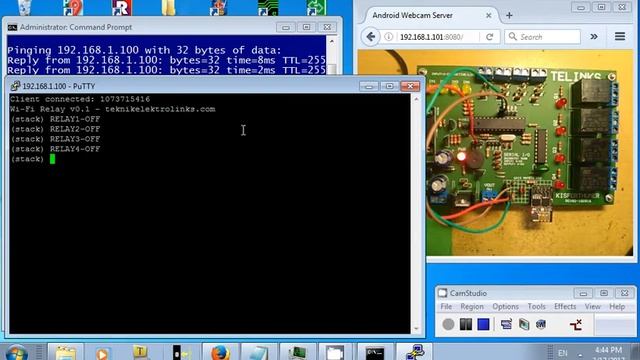Image resolution: width=640 pixels, height=360 pixels.
Task: Show site information in the Firefox address bar
Action: (x=389, y=37)
